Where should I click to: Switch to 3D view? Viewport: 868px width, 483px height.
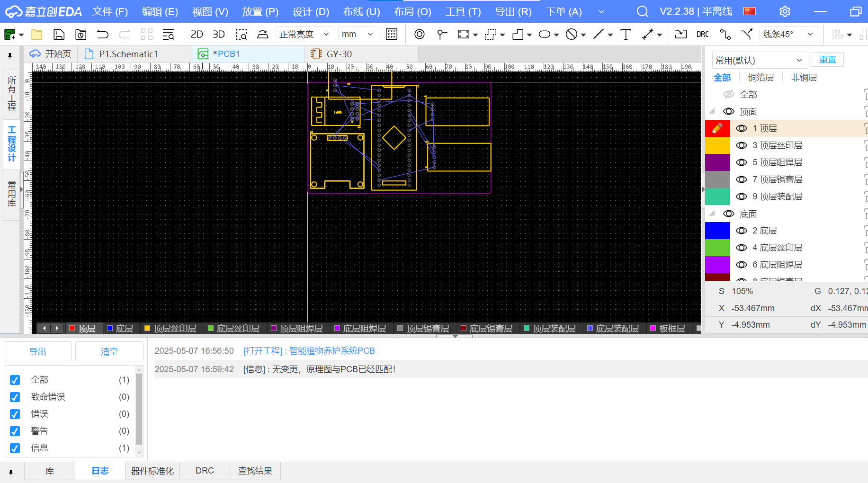click(x=218, y=34)
